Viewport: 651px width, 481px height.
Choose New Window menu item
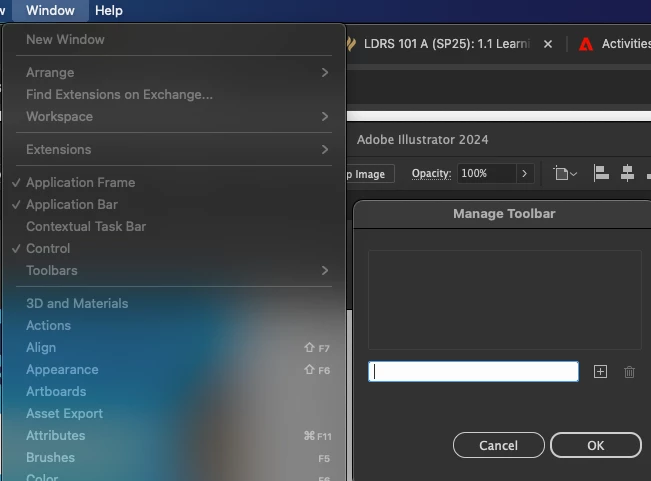174,40
